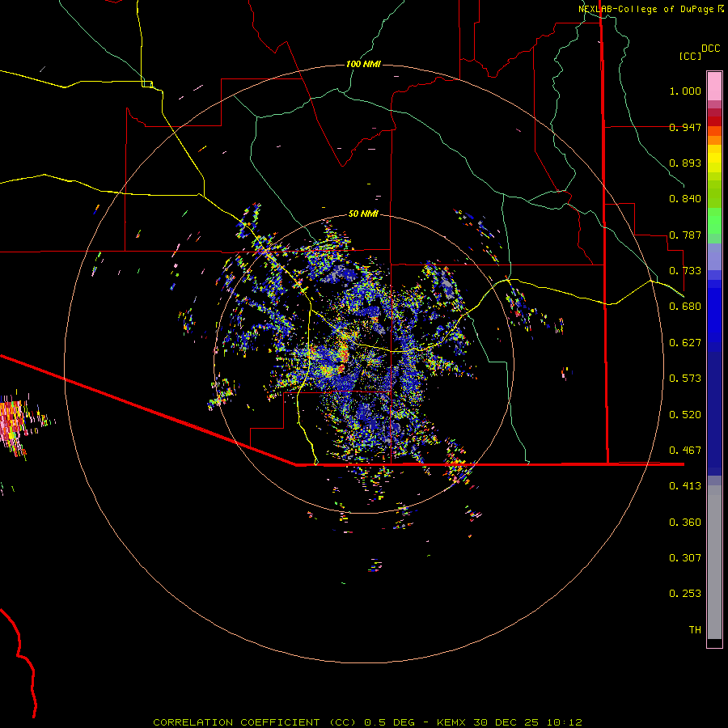
Task: Click the 1.000 value on the color scale
Action: click(685, 91)
